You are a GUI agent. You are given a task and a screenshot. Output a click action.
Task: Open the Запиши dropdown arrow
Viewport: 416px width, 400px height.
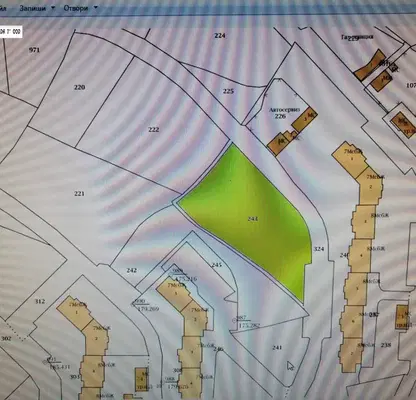(x=53, y=8)
